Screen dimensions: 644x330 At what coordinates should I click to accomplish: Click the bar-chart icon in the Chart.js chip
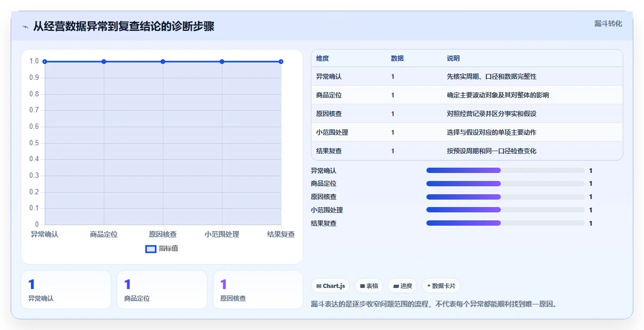coord(319,286)
